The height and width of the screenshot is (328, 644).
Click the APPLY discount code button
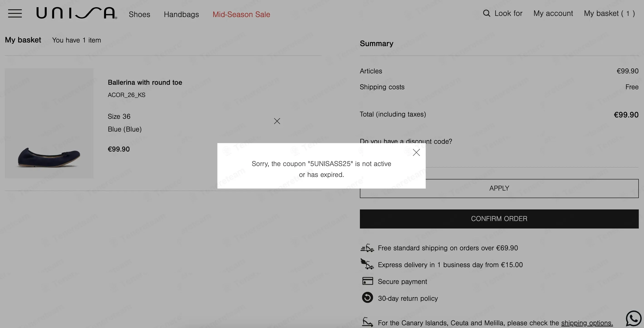point(499,188)
